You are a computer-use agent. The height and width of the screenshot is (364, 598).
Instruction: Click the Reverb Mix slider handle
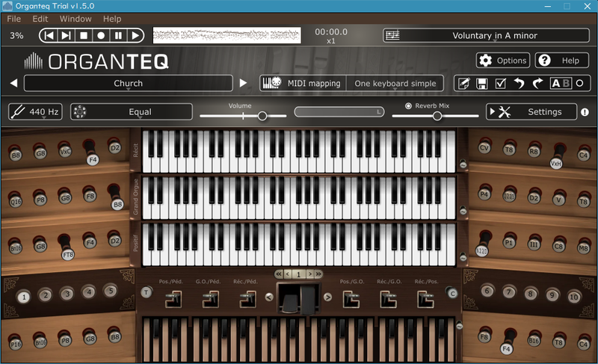pyautogui.click(x=437, y=116)
